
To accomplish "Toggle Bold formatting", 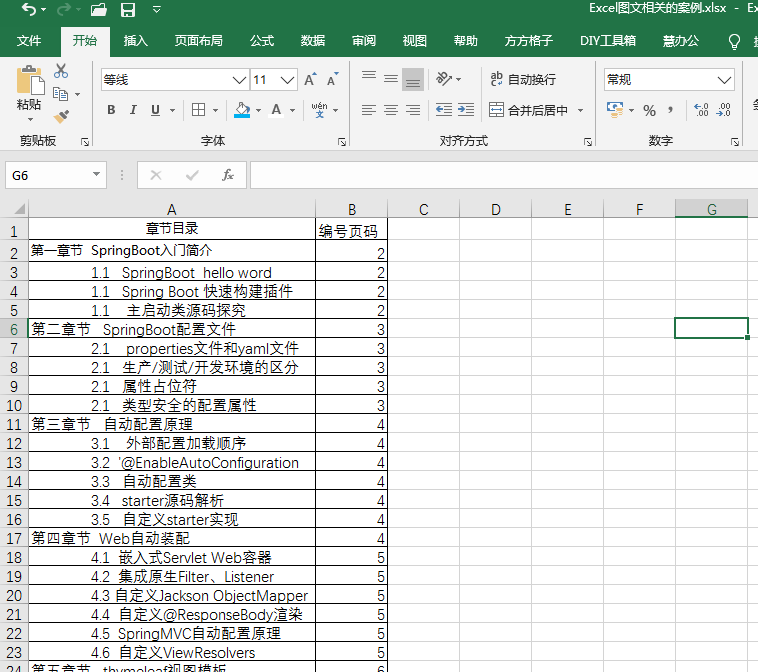I will [x=111, y=110].
